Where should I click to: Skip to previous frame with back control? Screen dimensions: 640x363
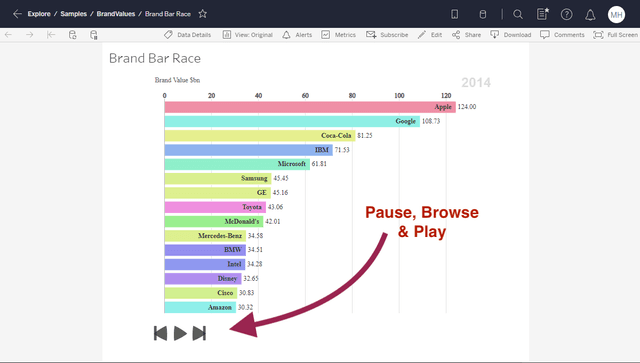pos(160,333)
